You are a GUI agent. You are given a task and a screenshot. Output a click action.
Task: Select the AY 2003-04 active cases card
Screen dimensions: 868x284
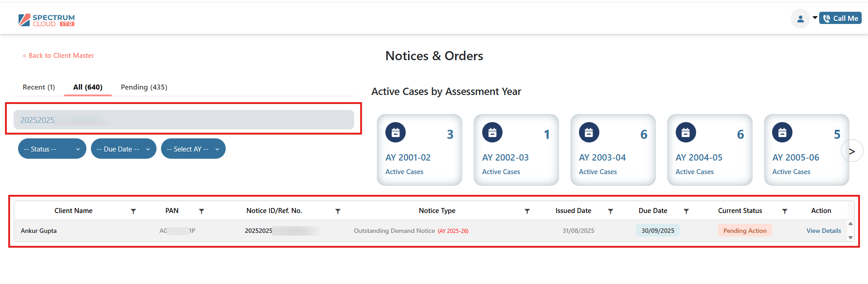pyautogui.click(x=612, y=150)
